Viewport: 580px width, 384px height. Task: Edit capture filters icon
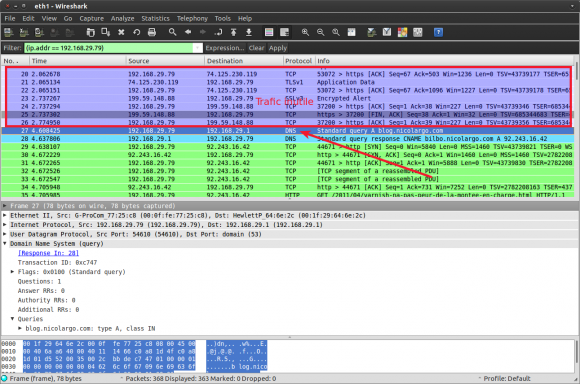(372, 33)
